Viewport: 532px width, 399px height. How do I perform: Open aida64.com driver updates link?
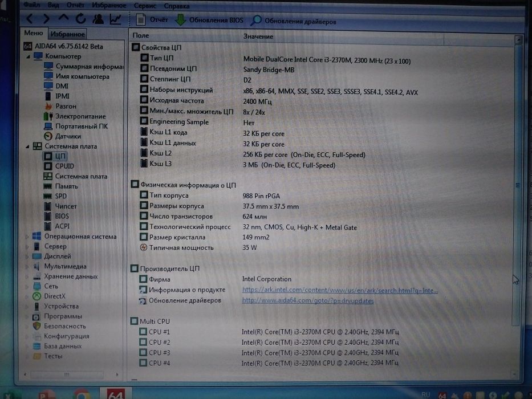pyautogui.click(x=308, y=301)
